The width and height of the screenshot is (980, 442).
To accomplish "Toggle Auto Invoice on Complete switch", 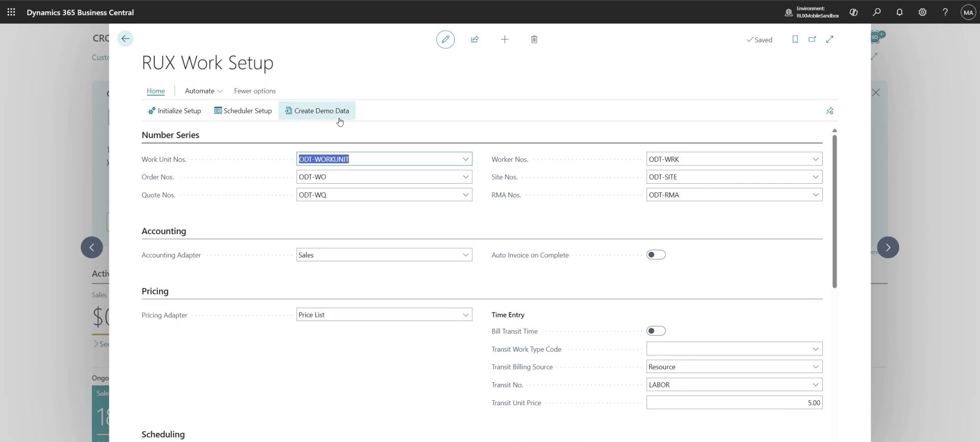I will tap(656, 255).
